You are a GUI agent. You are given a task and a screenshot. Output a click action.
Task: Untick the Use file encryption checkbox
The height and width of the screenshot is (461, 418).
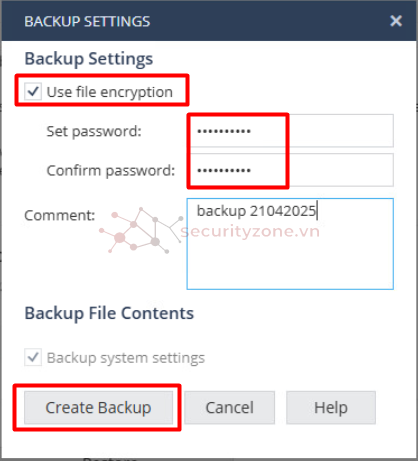click(33, 91)
